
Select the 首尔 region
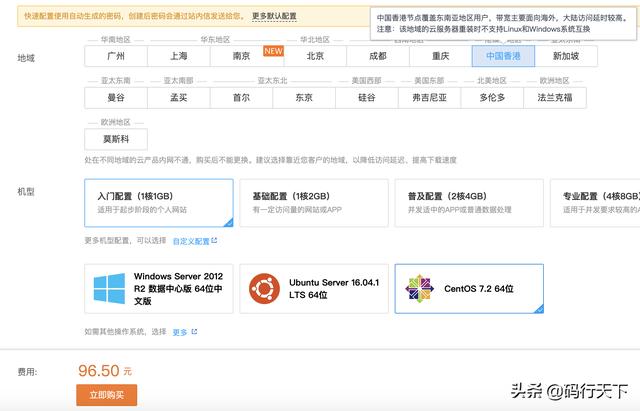(x=242, y=98)
